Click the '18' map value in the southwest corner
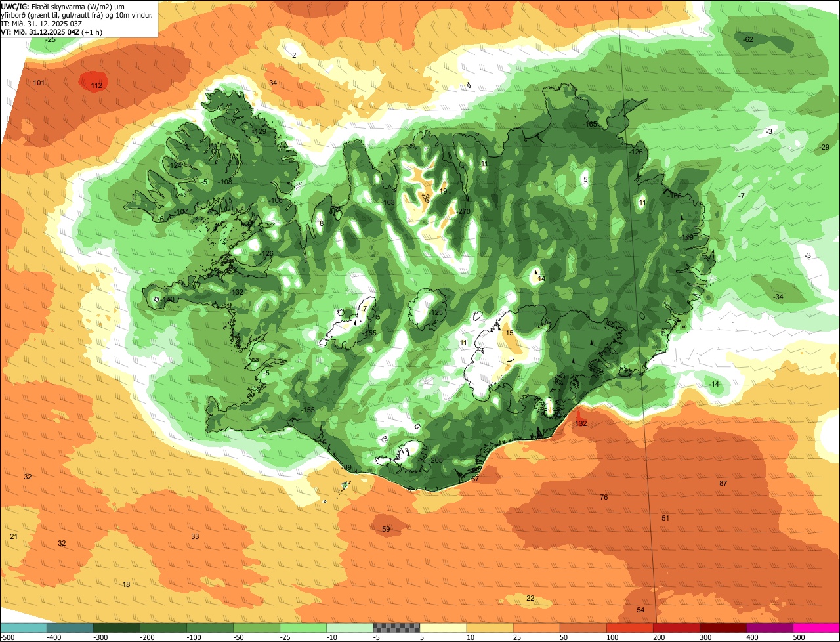This screenshot has height=642, width=840. 127,585
